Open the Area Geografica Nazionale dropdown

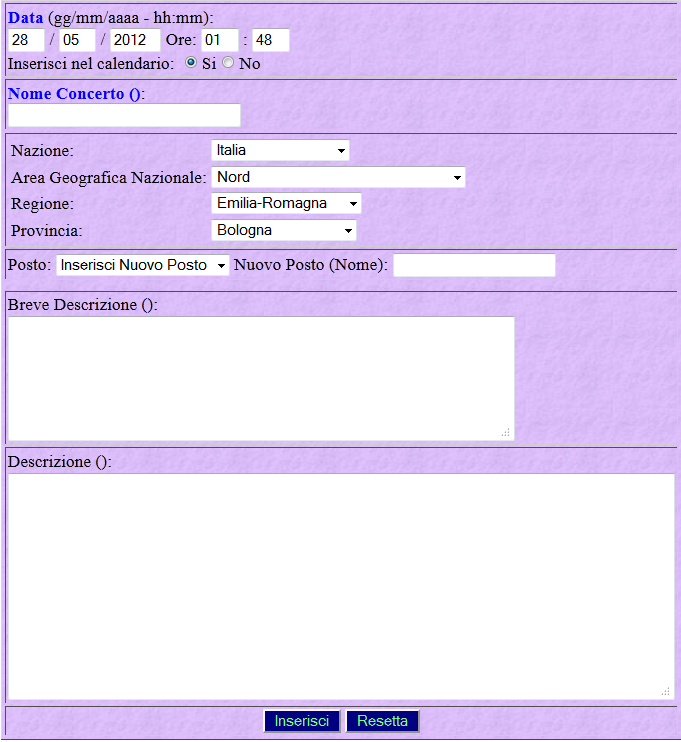pos(338,177)
